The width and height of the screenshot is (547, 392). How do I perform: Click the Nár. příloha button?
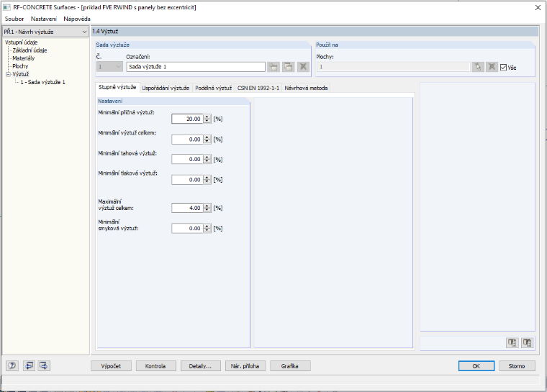245,366
